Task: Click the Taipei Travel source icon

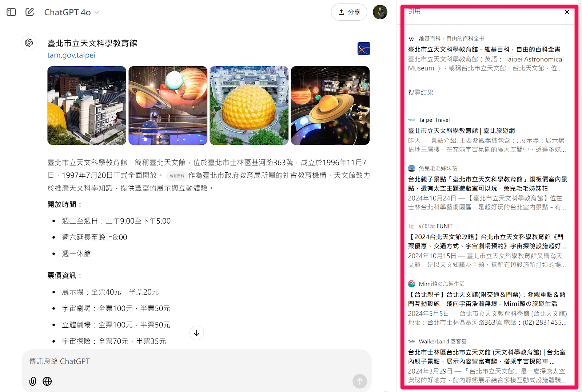Action: point(411,120)
